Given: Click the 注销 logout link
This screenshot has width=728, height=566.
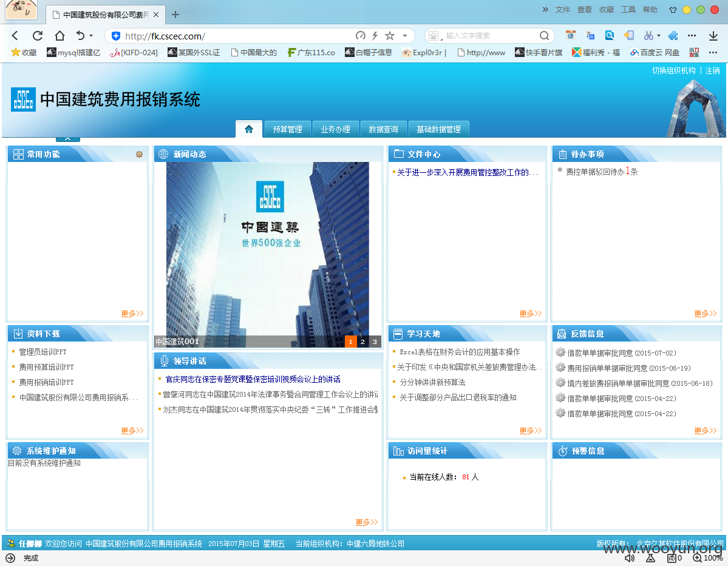Looking at the screenshot, I should [712, 70].
